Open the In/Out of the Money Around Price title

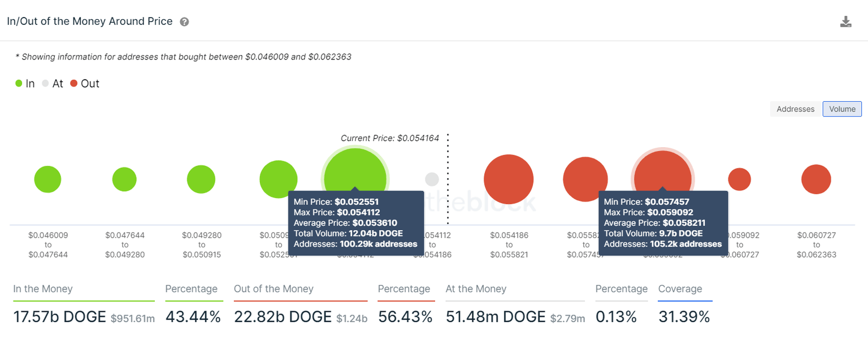pos(89,21)
